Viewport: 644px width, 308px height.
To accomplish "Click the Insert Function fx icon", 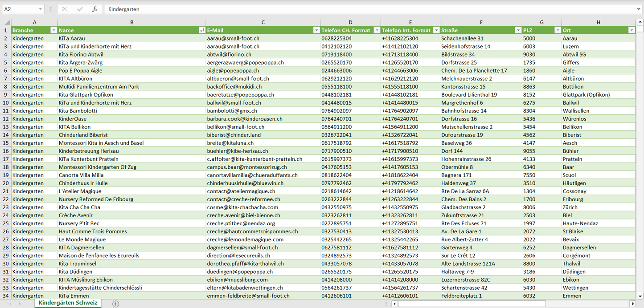I will (x=94, y=9).
